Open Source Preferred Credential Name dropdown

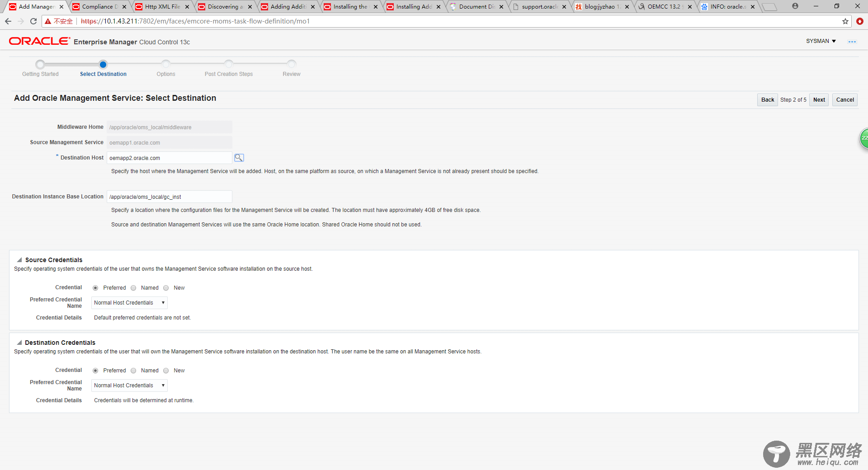coord(129,303)
